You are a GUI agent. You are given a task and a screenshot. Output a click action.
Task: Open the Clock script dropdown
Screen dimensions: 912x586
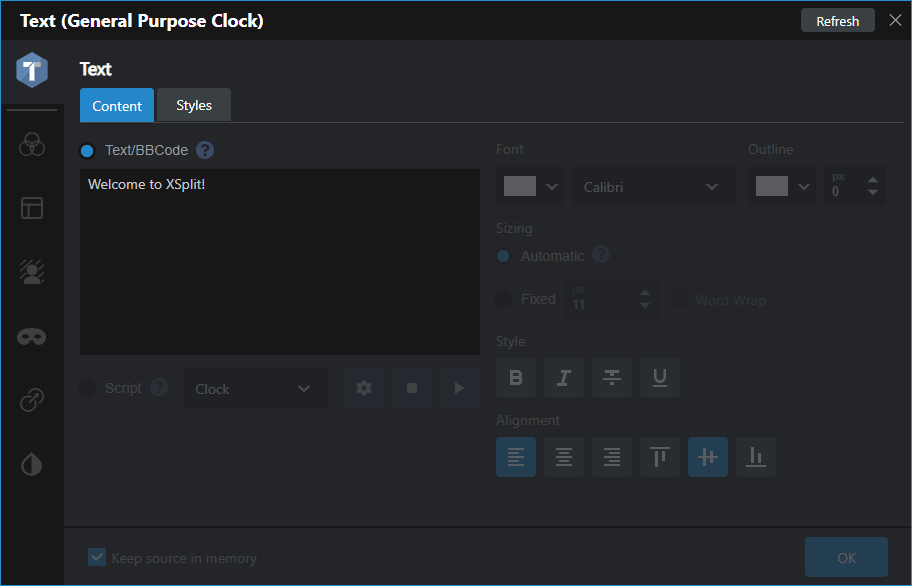pyautogui.click(x=256, y=388)
